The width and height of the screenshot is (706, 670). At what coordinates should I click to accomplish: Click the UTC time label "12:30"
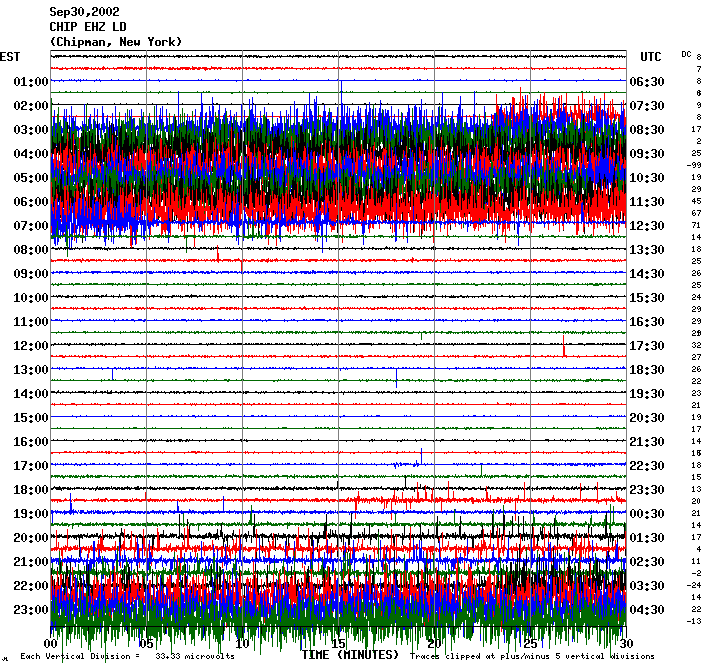(x=647, y=226)
